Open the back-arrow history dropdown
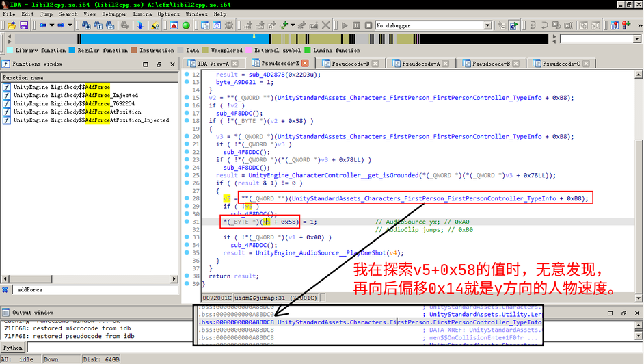Screen dimensions: 644x364 coord(52,25)
